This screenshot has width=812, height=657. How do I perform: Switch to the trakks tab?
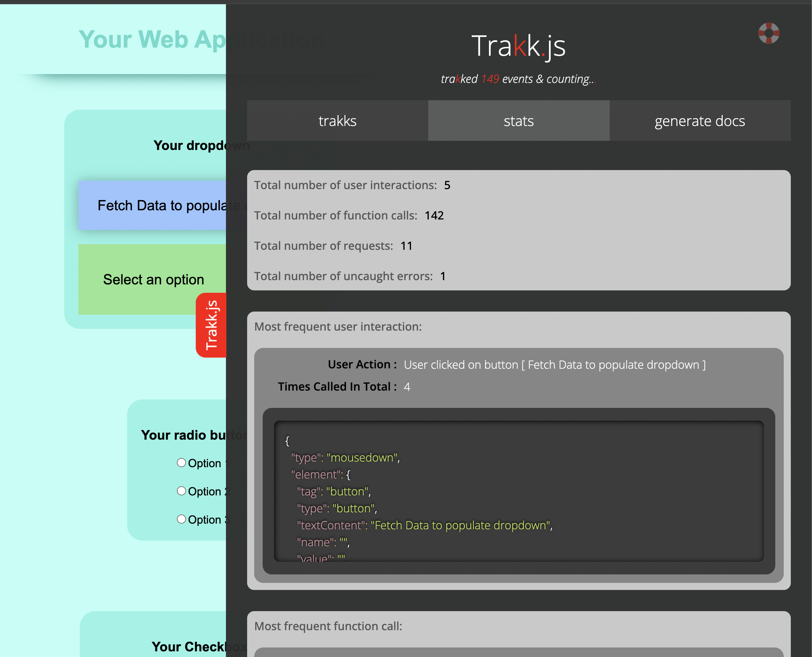337,121
